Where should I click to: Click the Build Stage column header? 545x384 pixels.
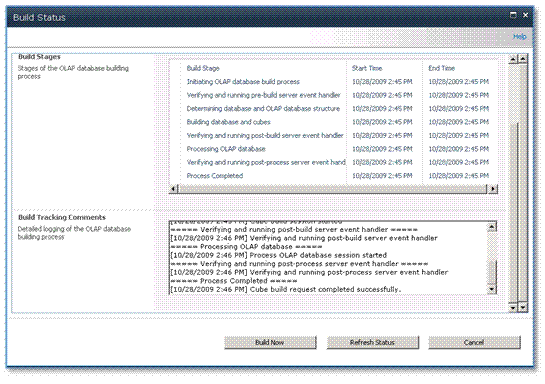203,68
